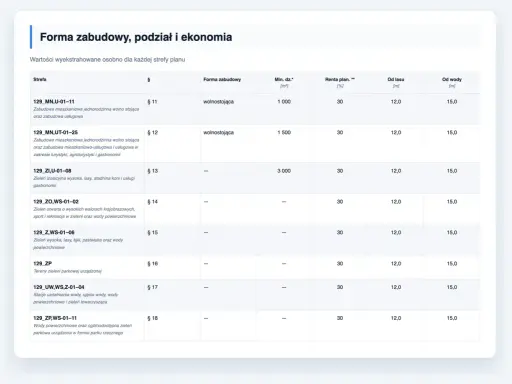Select zone code '129_ZO,WS-01–02'
The image size is (512, 384).
pyautogui.click(x=56, y=202)
